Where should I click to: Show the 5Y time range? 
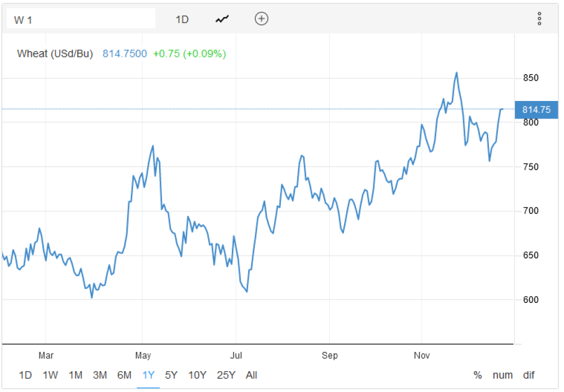coord(171,375)
